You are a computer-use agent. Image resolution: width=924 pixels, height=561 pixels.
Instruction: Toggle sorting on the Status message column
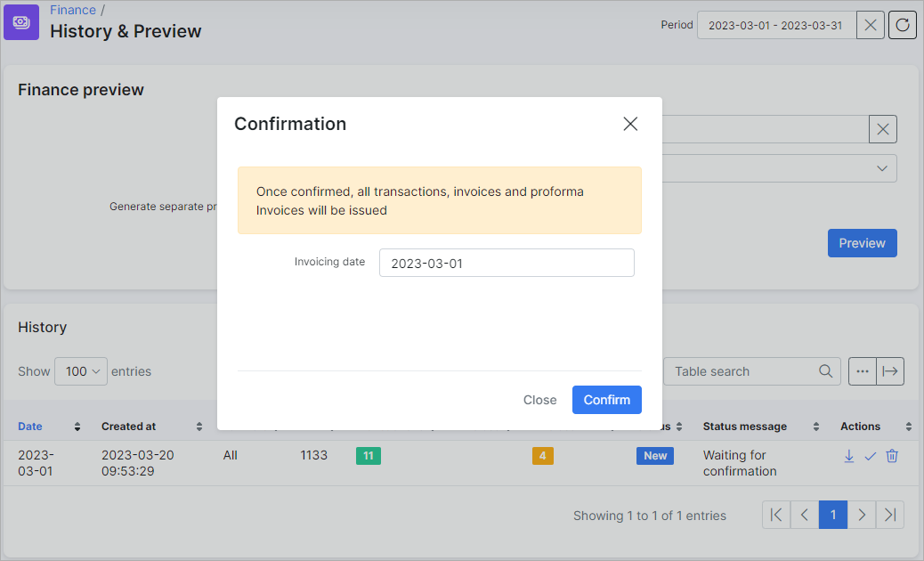(815, 427)
